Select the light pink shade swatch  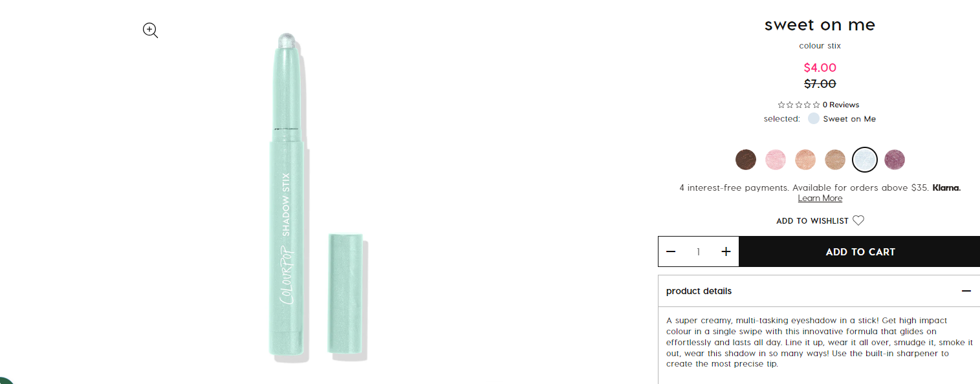[776, 160]
